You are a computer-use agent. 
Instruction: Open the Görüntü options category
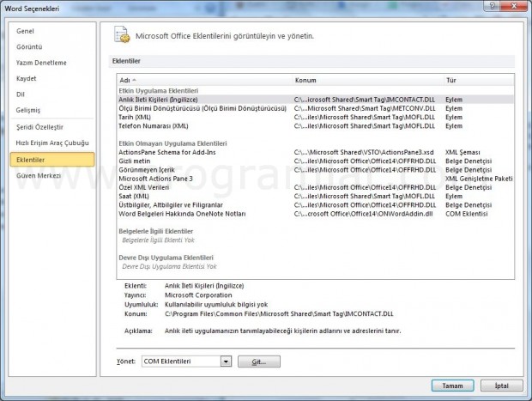pos(29,47)
